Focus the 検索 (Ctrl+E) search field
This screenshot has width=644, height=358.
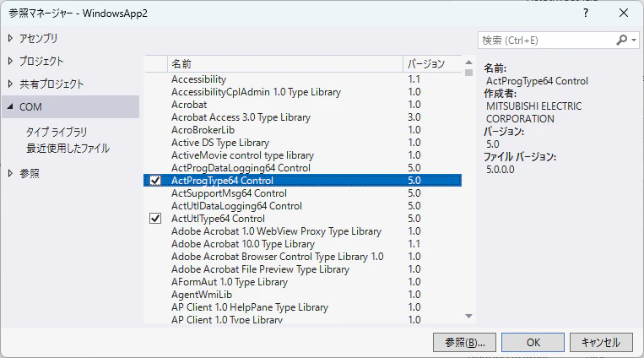546,41
